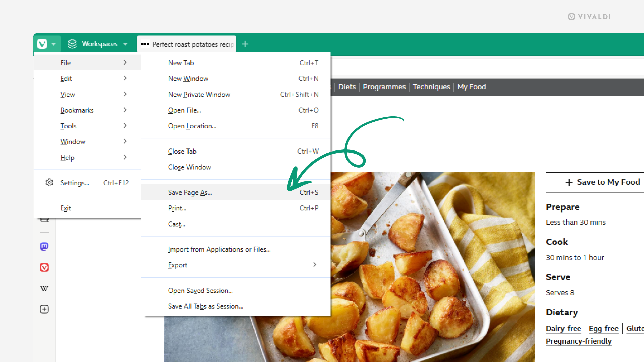644x362 pixels.
Task: Open the Help menu
Action: 87,157
